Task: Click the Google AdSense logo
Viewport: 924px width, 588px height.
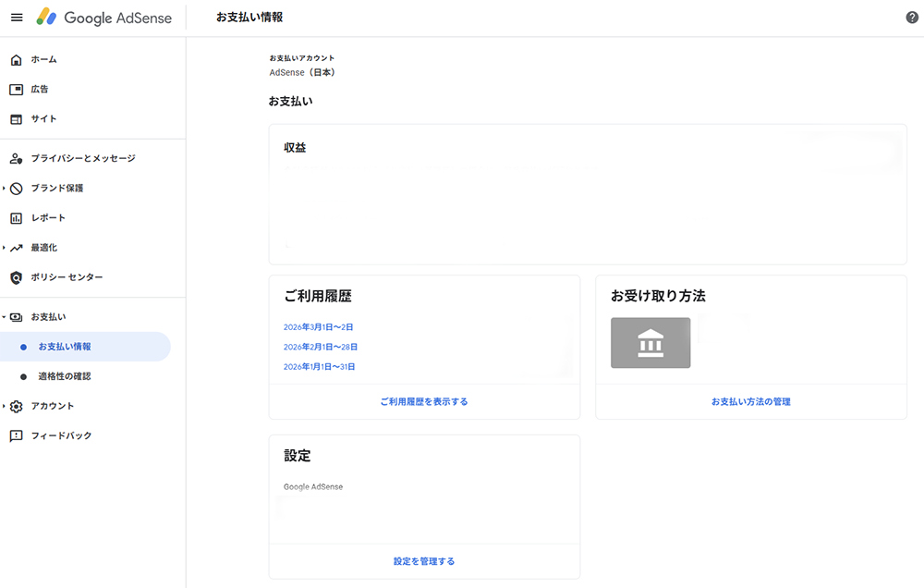Action: click(104, 18)
